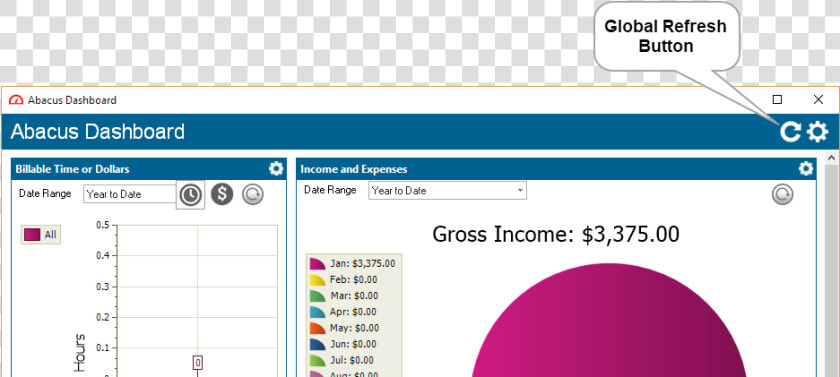Open Income and Expenses panel settings gear
This screenshot has height=377, width=840.
tap(806, 169)
